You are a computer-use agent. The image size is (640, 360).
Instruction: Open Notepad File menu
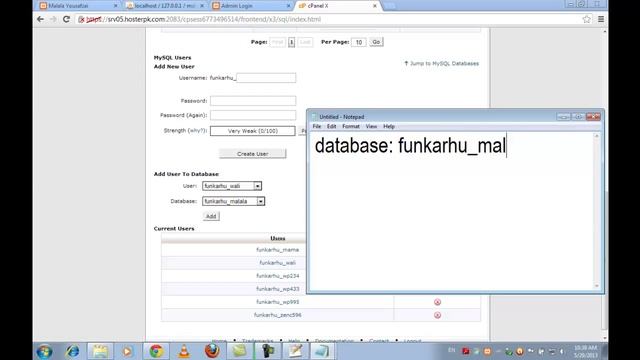tap(316, 127)
